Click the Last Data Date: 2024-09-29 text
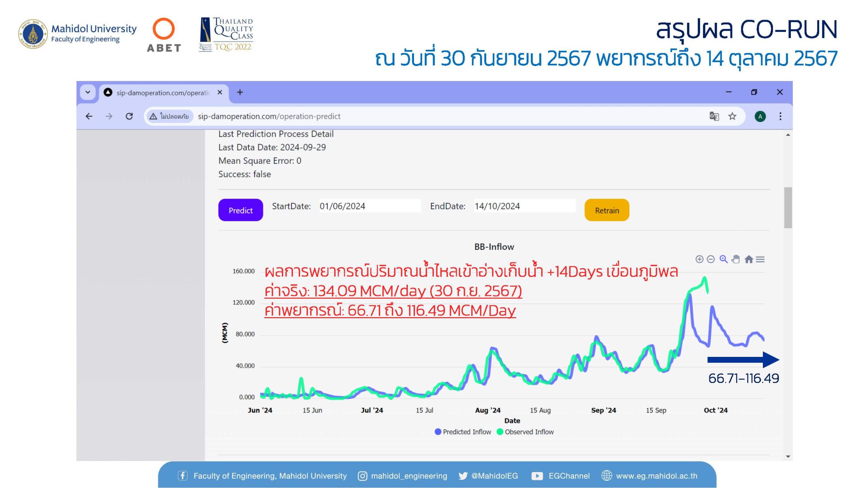 click(272, 147)
